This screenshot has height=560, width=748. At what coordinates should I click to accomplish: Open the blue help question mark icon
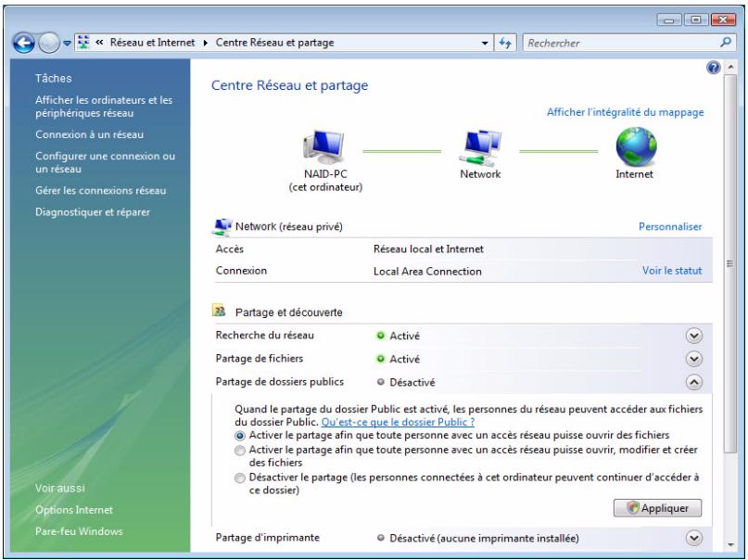click(x=713, y=68)
